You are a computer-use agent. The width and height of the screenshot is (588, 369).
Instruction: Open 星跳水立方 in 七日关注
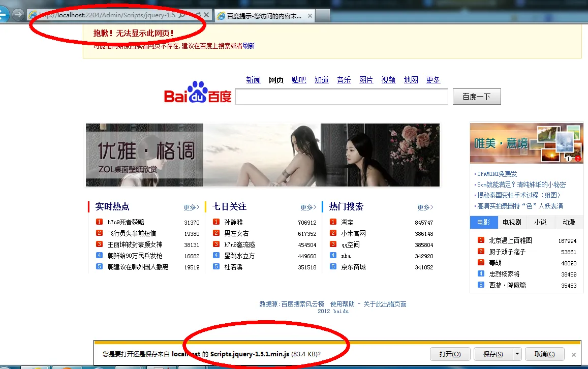click(240, 256)
